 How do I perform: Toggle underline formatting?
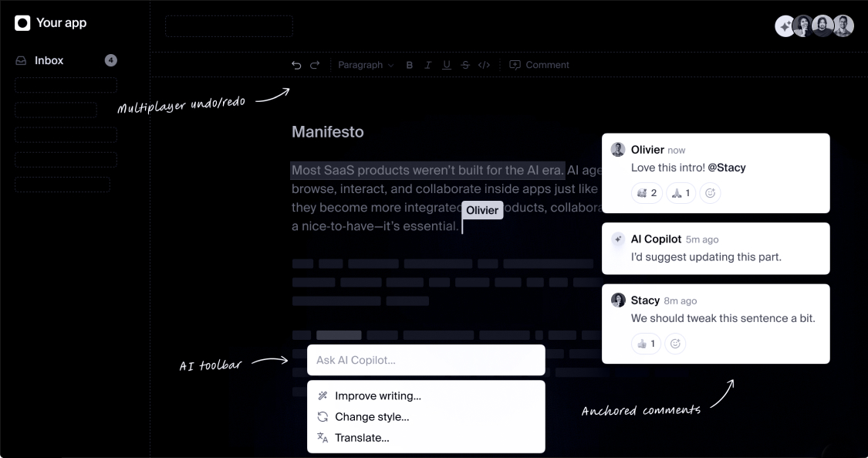[x=447, y=66]
